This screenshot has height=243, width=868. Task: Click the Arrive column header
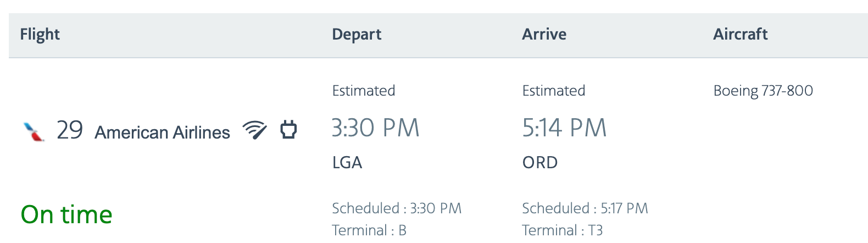tap(544, 34)
